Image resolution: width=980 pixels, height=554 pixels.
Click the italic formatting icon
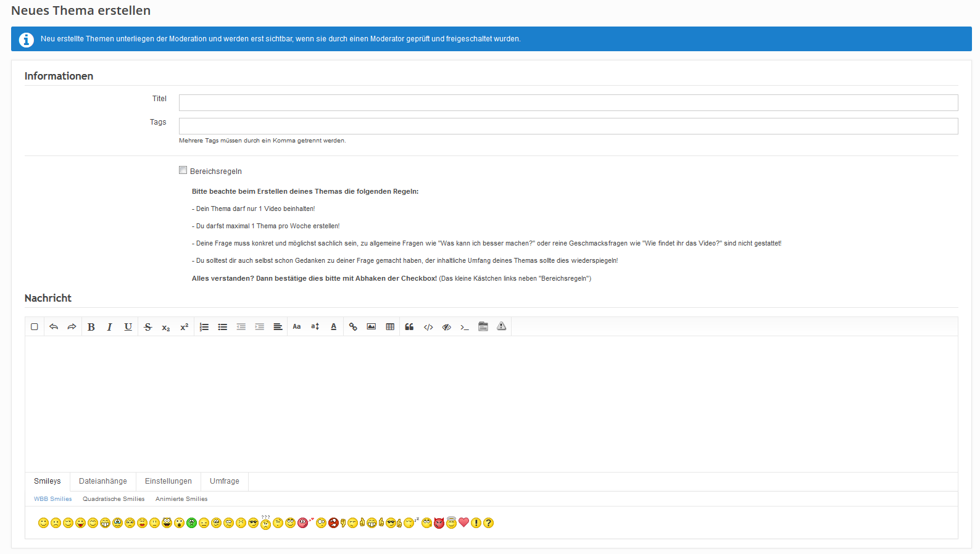tap(110, 327)
